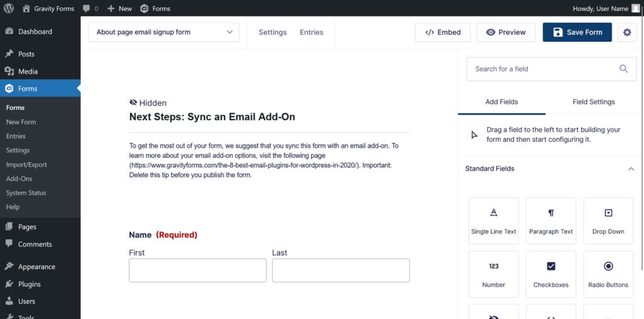Screen dimensions: 644x319
Task: Open Plugins in the sidebar menu
Action: click(x=29, y=284)
